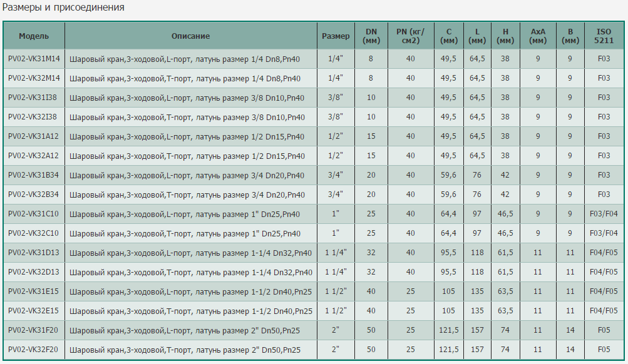Click ISO value F03/F04 in PV02-VK31C10 row
The height and width of the screenshot is (364, 628).
click(x=604, y=214)
